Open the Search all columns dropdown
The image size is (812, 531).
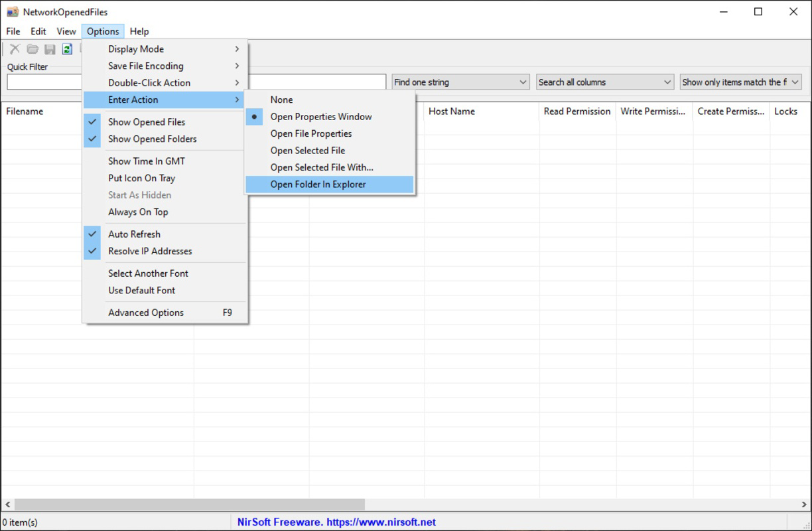coord(605,82)
